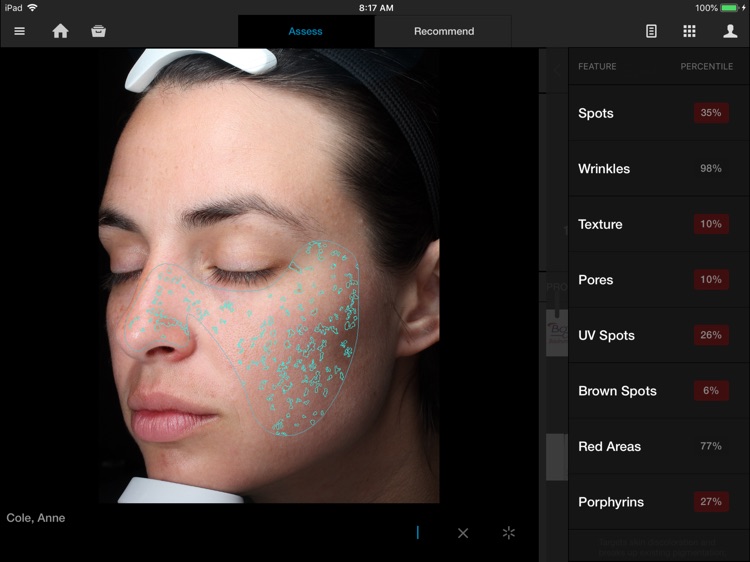
Task: Check the iPad battery indicator
Action: (729, 8)
